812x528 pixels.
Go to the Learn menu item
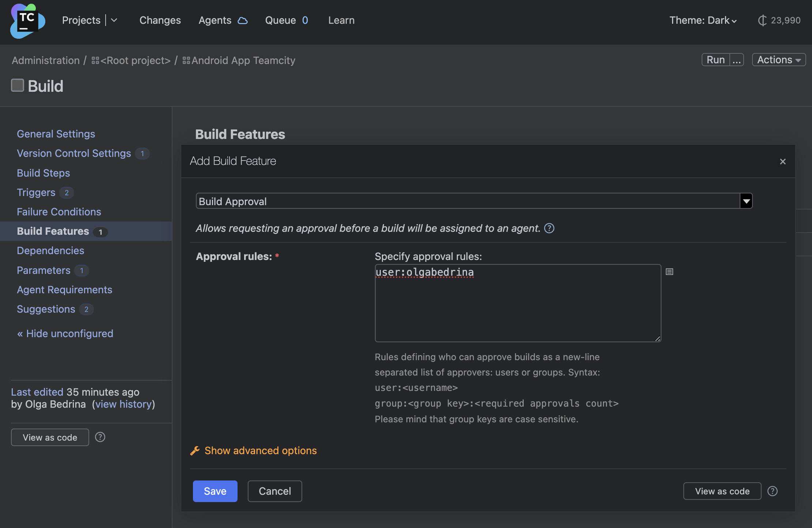point(341,20)
